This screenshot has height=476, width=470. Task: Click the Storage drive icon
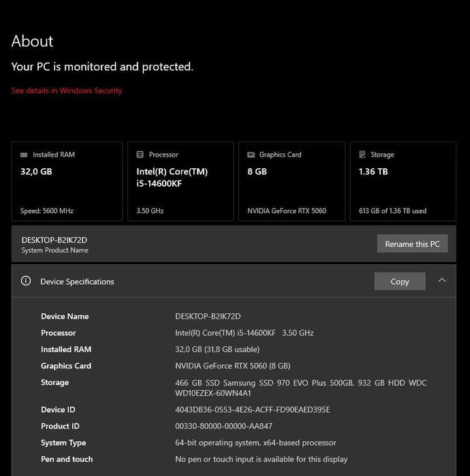[362, 155]
